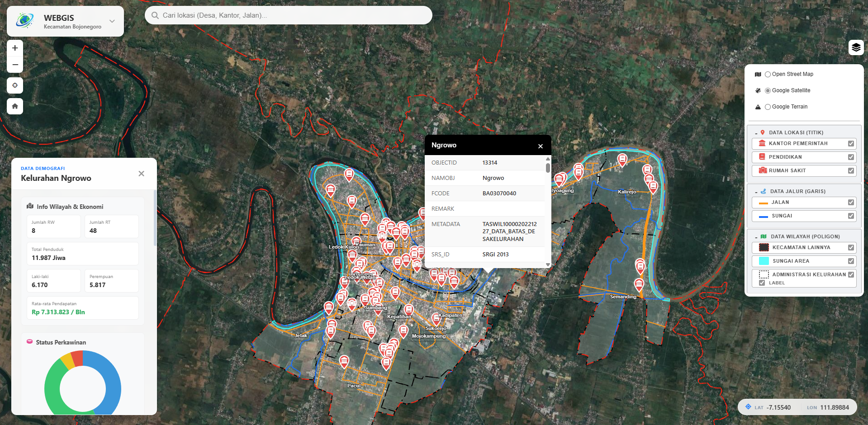The height and width of the screenshot is (425, 868).
Task: Select the geolocate crosshair icon
Action: [15, 85]
